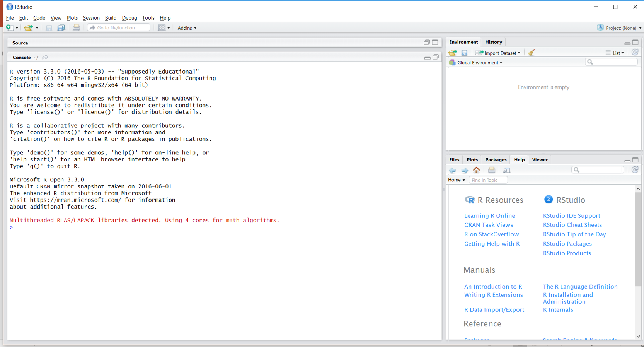644x347 pixels.
Task: Click the Help pane vertical scrollbar thumb
Action: (638, 239)
